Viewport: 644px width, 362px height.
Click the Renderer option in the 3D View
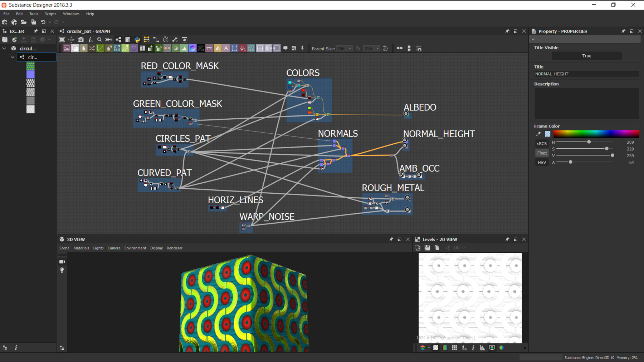point(175,248)
